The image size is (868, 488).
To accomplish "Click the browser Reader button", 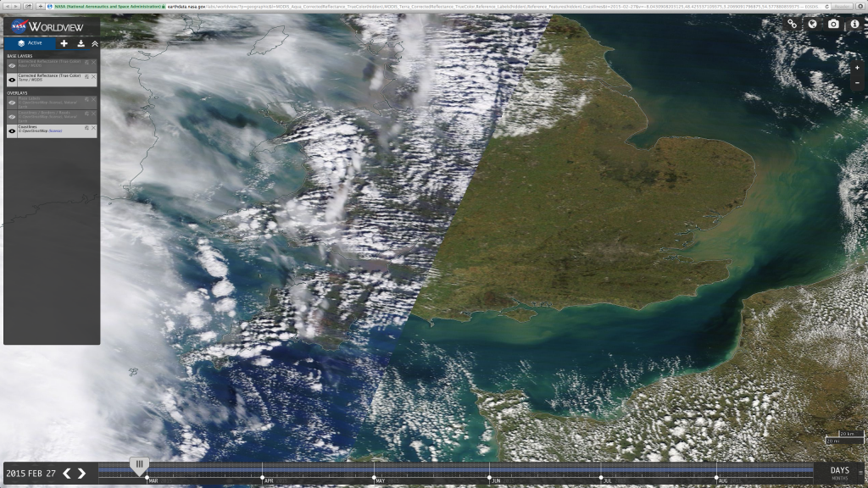I will (x=842, y=6).
